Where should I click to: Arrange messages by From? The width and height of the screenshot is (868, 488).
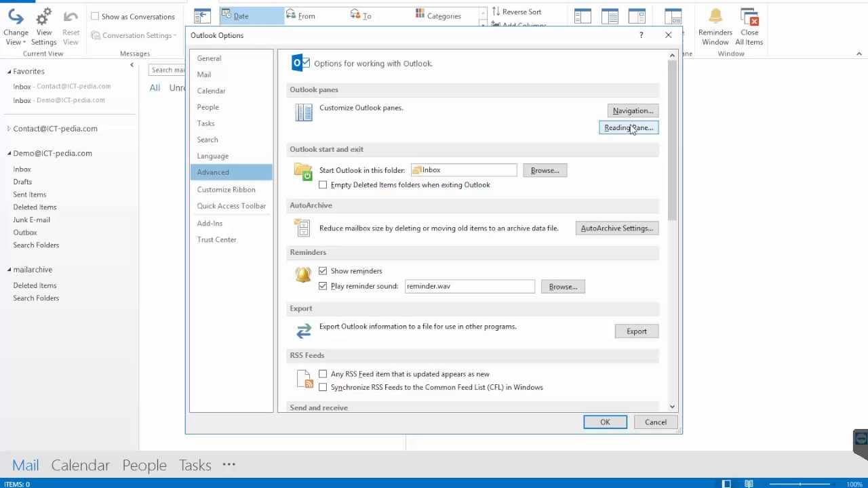tap(300, 16)
